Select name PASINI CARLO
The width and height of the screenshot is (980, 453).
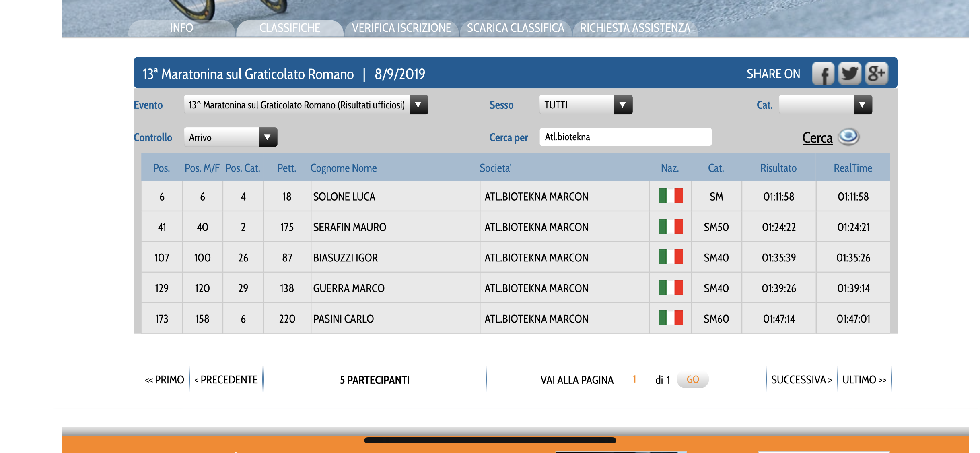(x=344, y=319)
